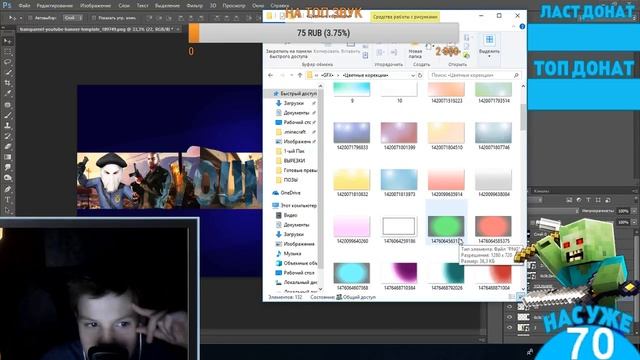Collapse the Explorer ribbon with chevron
640x360 pixels.
pyautogui.click(x=513, y=27)
